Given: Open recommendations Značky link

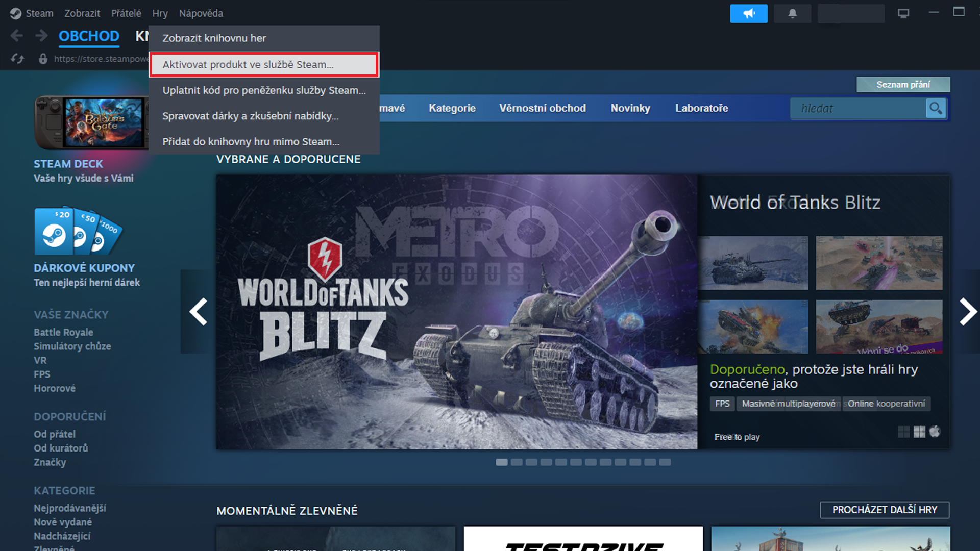Looking at the screenshot, I should (50, 462).
